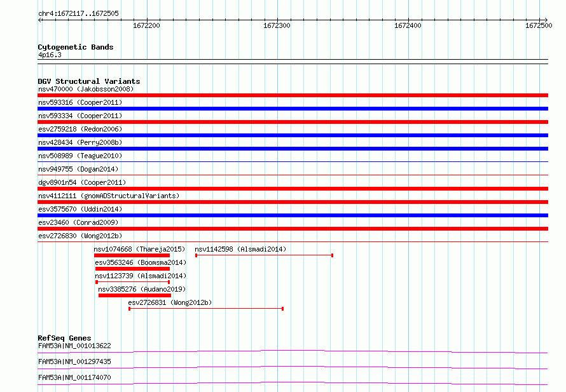Click the blue bar under nsv593316
The image size is (566, 392).
pyautogui.click(x=293, y=109)
